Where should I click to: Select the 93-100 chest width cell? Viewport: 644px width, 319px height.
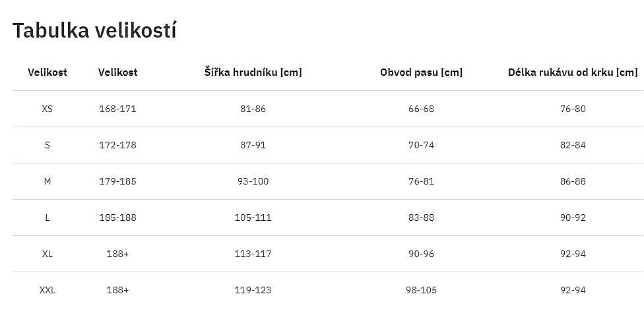coord(253,181)
